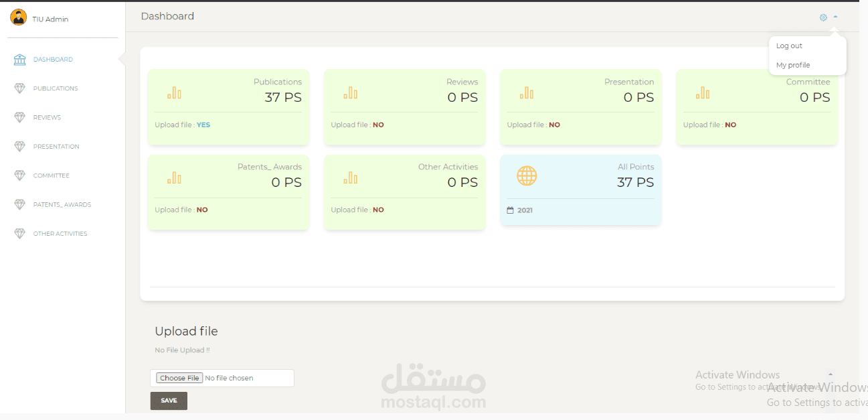Click the settings gear icon in header
Image resolution: width=868 pixels, height=420 pixels.
click(823, 17)
